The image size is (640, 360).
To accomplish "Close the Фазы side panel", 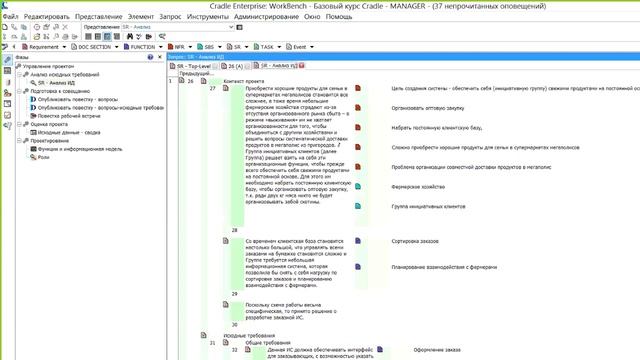I will pyautogui.click(x=160, y=57).
